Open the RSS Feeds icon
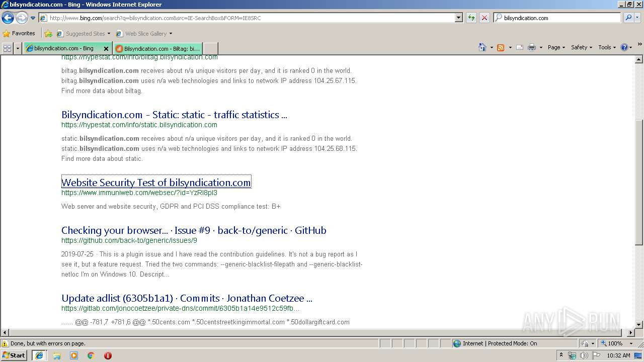Image resolution: width=644 pixels, height=362 pixels. click(501, 47)
